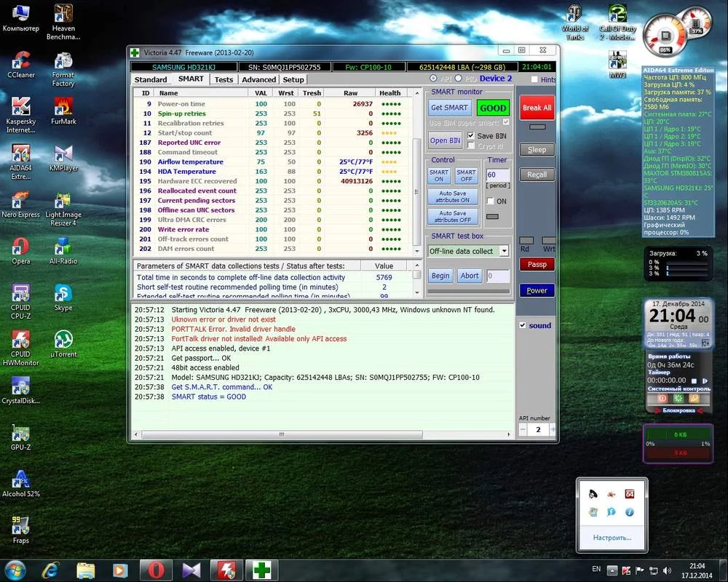Open CCleaner desktop icon
Viewport: 728px width, 582px height.
[21, 61]
